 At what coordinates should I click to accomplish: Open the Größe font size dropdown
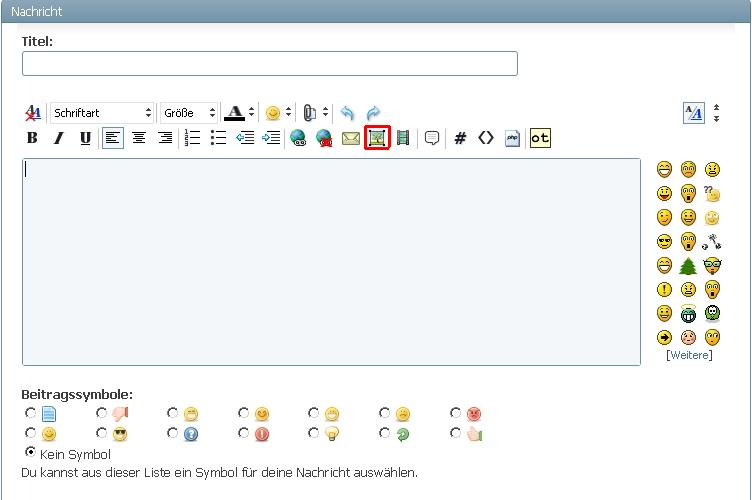coord(190,113)
